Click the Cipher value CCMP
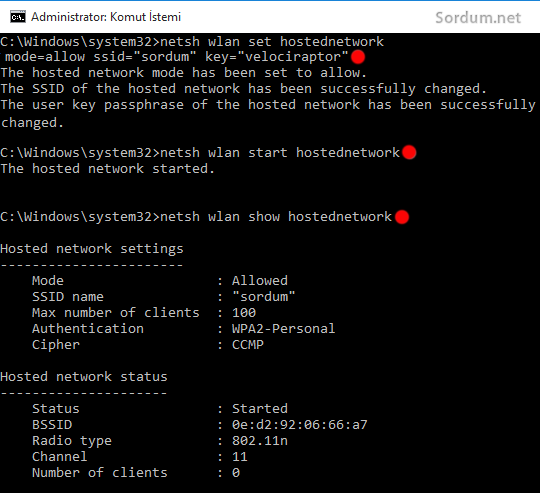540x493 pixels. coord(248,345)
